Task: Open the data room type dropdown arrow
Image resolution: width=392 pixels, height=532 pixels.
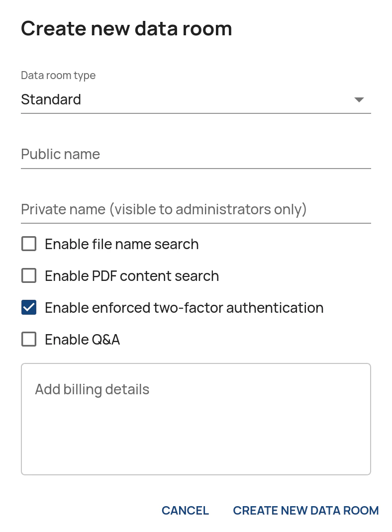Action: [x=359, y=99]
